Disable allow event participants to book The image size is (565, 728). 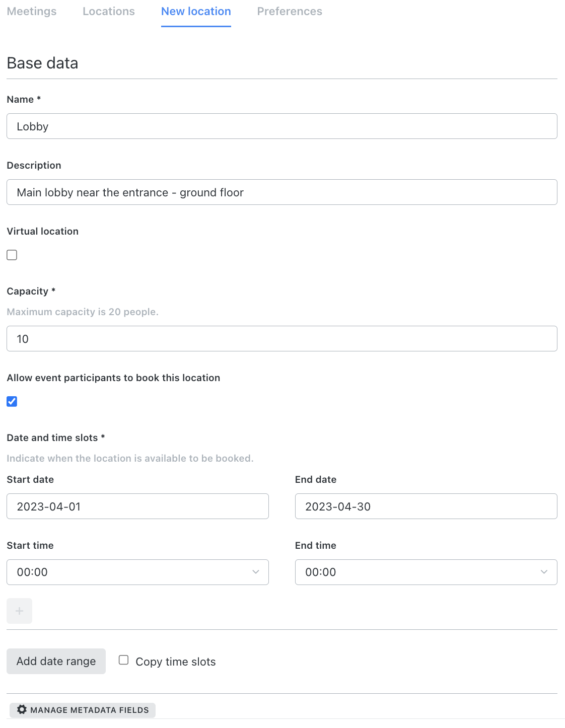point(12,401)
